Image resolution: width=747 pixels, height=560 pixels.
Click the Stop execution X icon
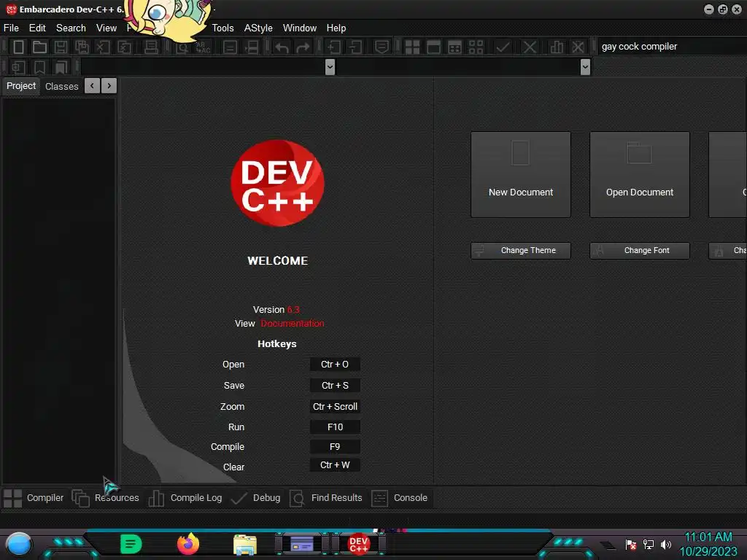530,47
